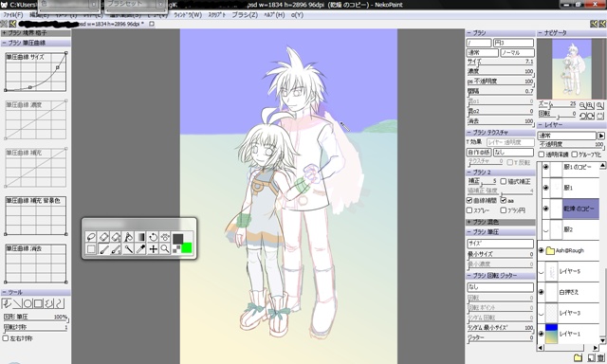Select the eyedropper tool

point(140,249)
